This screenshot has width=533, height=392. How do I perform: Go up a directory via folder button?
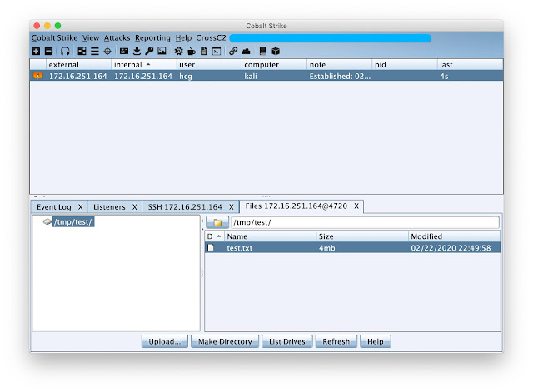coord(217,222)
